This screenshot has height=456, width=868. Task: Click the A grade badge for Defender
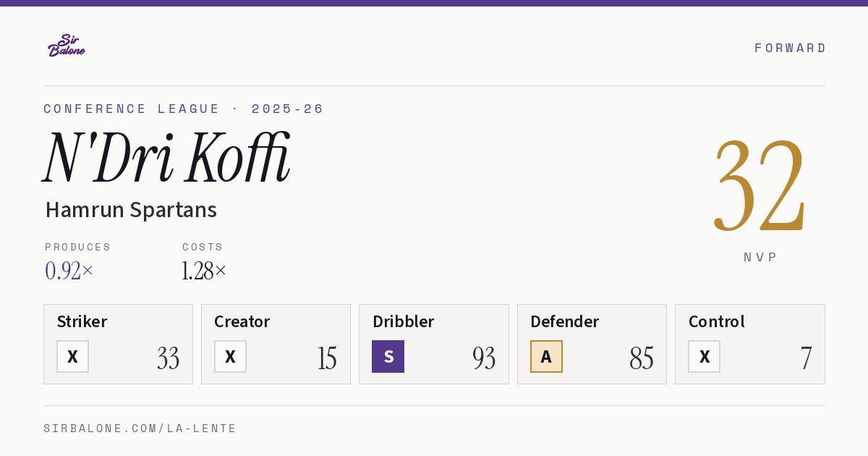[546, 357]
